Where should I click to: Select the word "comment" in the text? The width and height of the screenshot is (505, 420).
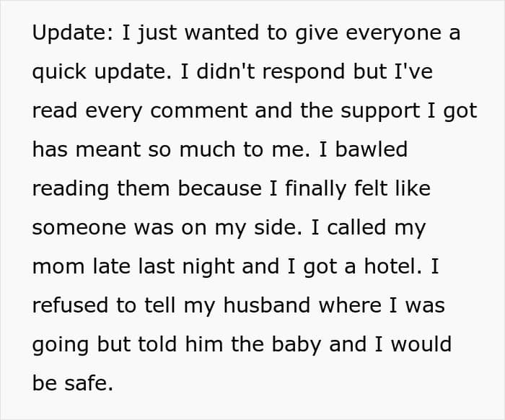(198, 111)
